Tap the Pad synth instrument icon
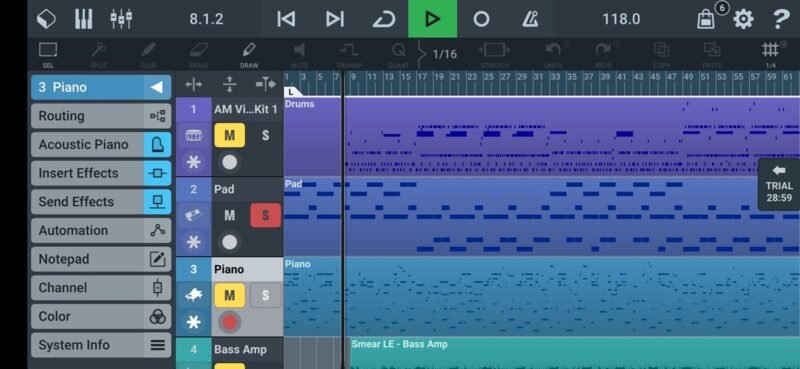 click(x=193, y=215)
